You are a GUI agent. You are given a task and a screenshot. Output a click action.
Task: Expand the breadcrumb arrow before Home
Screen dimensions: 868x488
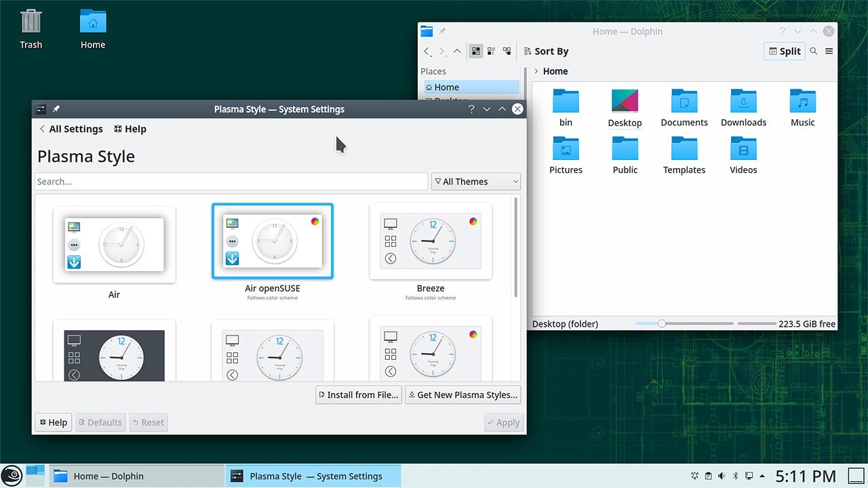[x=536, y=71]
